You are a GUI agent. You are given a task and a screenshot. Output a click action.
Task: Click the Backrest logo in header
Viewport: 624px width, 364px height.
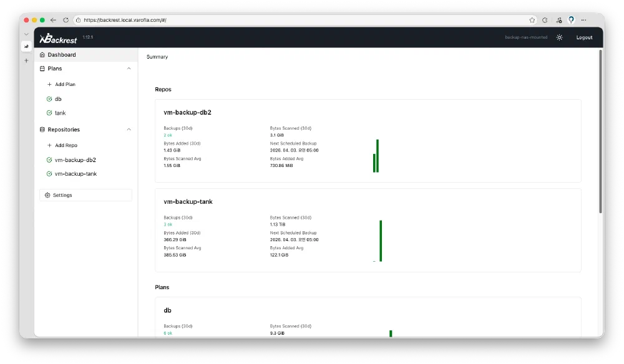coord(58,39)
